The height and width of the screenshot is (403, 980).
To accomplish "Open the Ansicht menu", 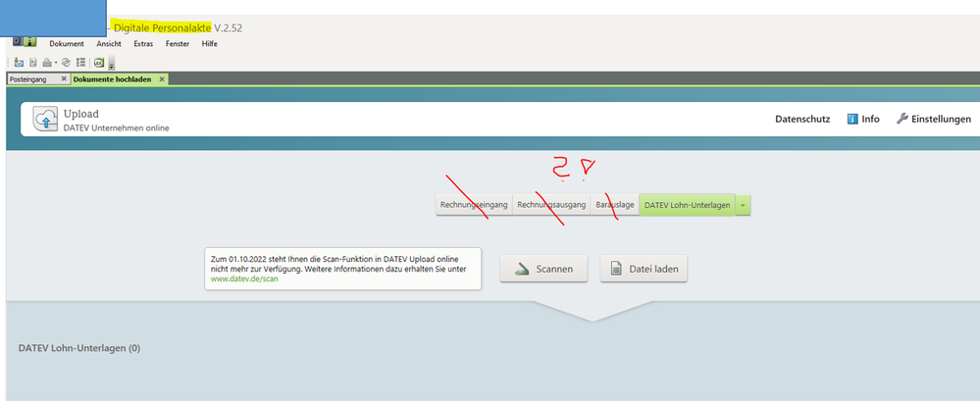I will click(x=109, y=44).
